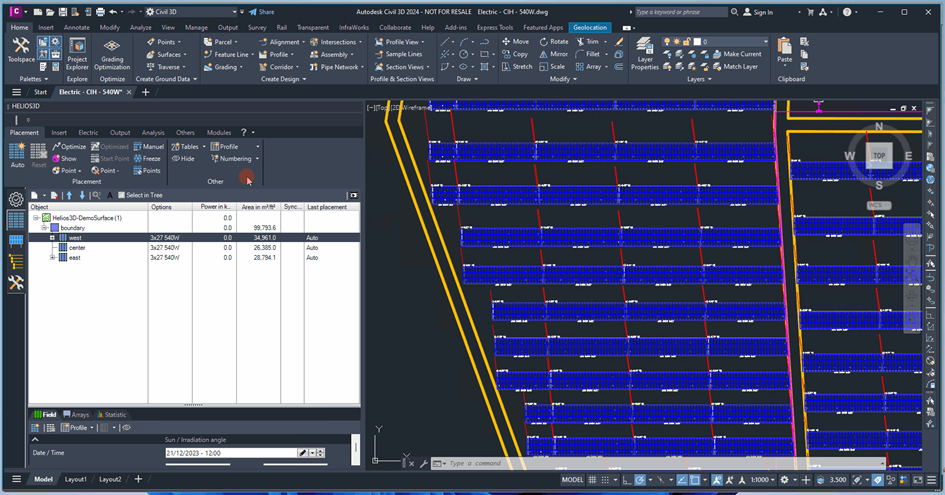Open the Analysis tab in Helios3D
The image size is (945, 495).
coord(153,132)
